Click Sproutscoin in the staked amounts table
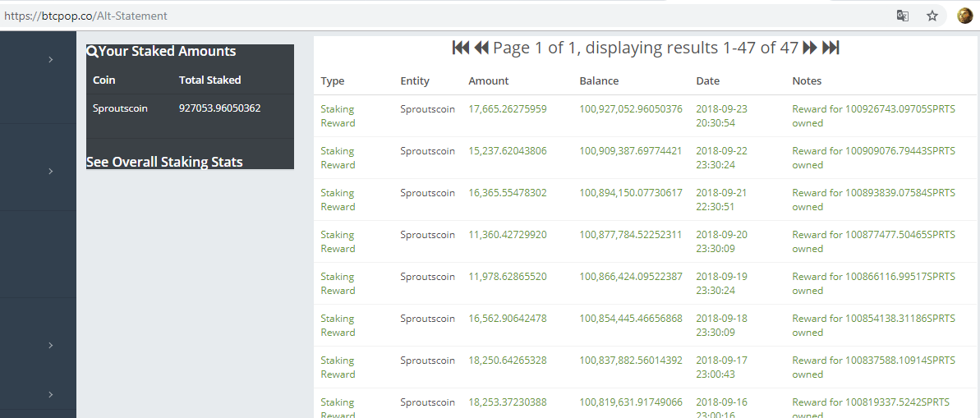The width and height of the screenshot is (980, 418). (120, 108)
